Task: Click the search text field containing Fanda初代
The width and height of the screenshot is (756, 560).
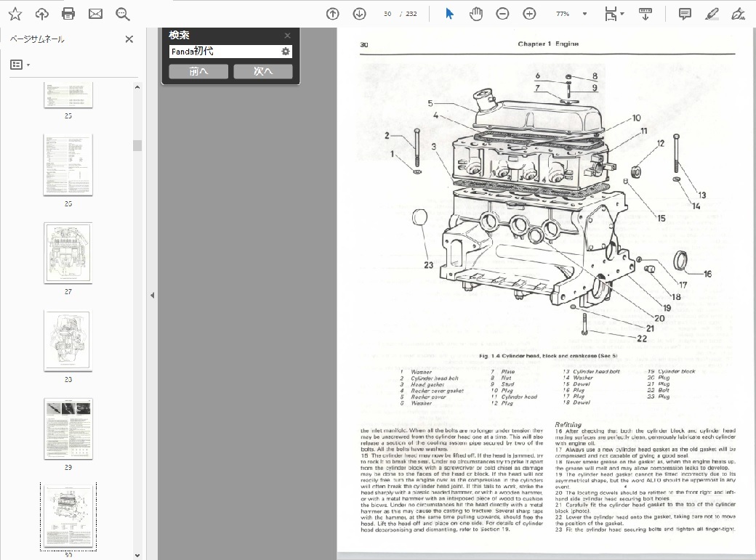Action: click(x=225, y=52)
